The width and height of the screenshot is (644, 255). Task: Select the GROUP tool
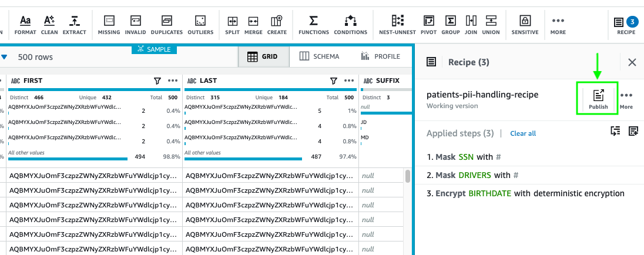tap(451, 25)
